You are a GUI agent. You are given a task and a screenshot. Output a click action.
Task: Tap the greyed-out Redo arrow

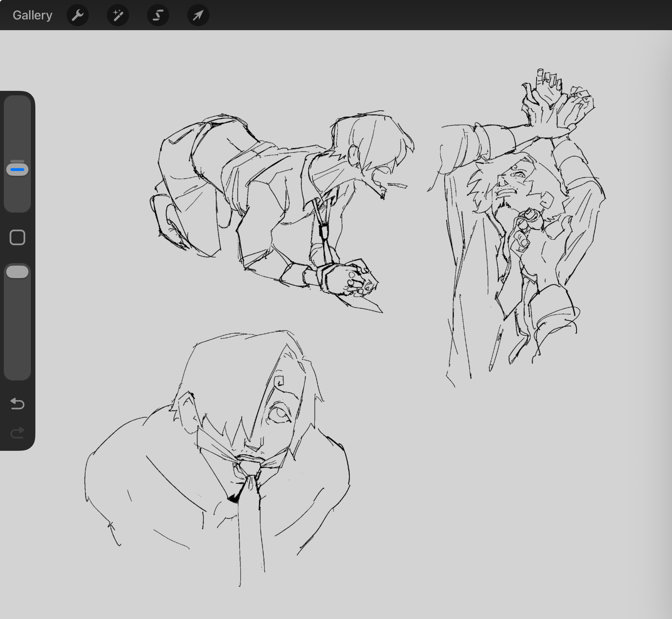pyautogui.click(x=17, y=433)
